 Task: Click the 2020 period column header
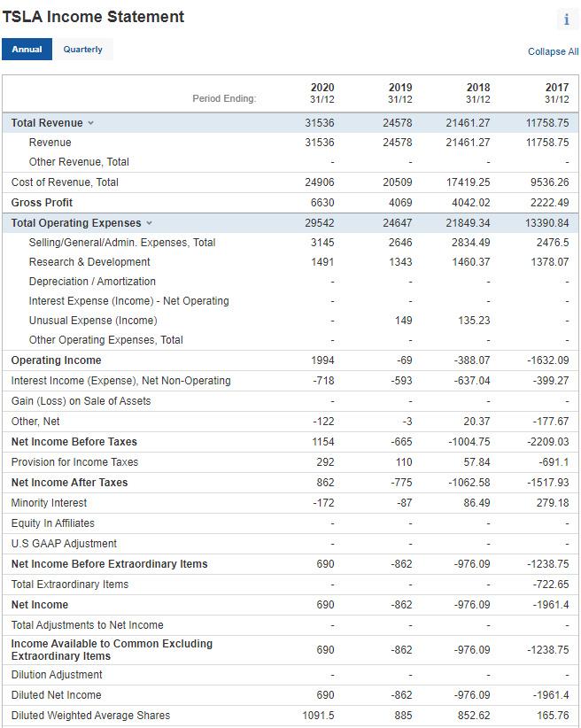(x=322, y=93)
